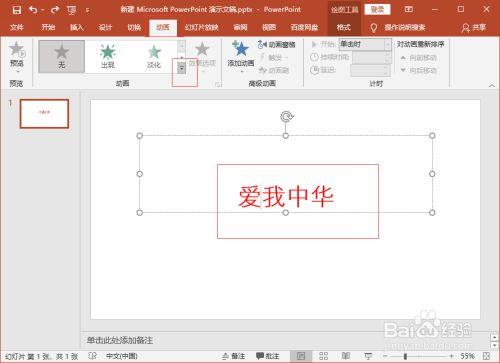Click the 添加动画 (Add Animation) icon
500x363 pixels.
[240, 49]
